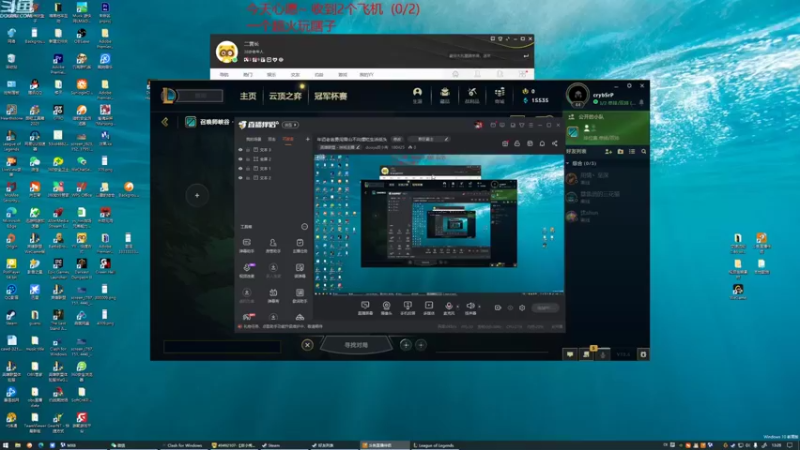Toggle eye visibility for second source row
The image size is (800, 450).
pyautogui.click(x=240, y=159)
